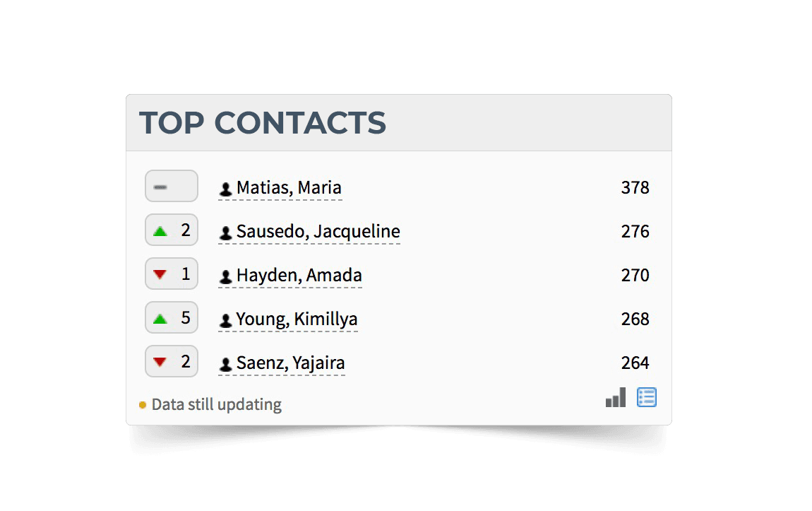Toggle the no-change dash badge beside Matias
Viewport: 812px width, 511px height.
tap(171, 186)
